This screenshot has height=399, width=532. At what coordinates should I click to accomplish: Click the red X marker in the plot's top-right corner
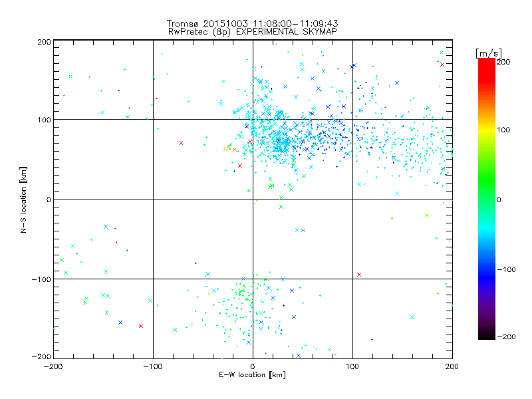point(442,65)
